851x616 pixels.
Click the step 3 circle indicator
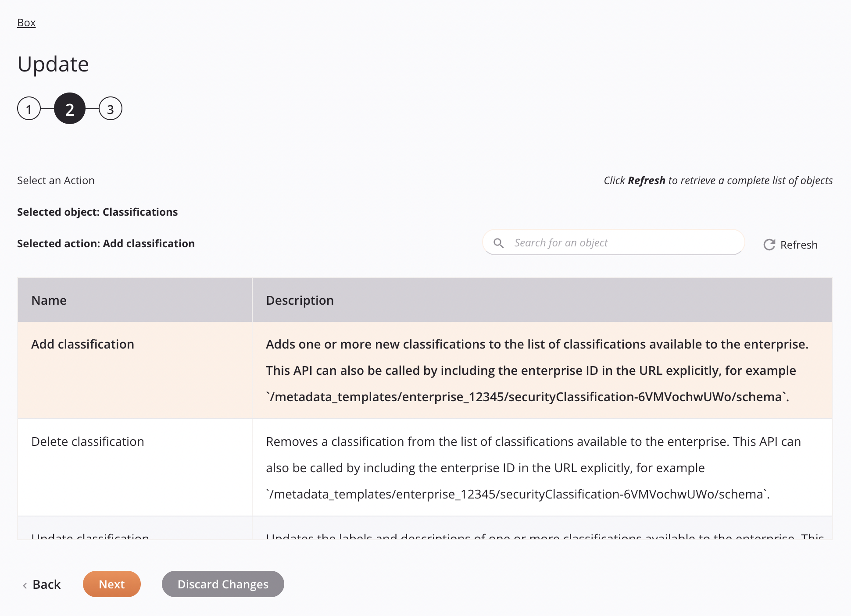tap(110, 109)
